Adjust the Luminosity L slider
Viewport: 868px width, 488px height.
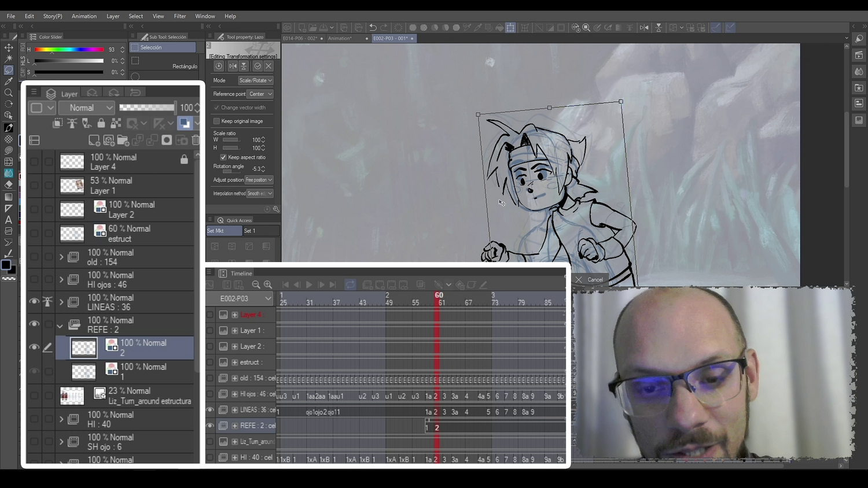tap(69, 61)
